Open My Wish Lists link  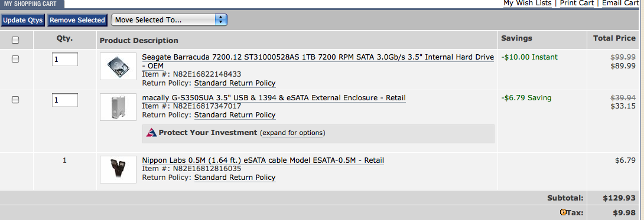tap(528, 4)
